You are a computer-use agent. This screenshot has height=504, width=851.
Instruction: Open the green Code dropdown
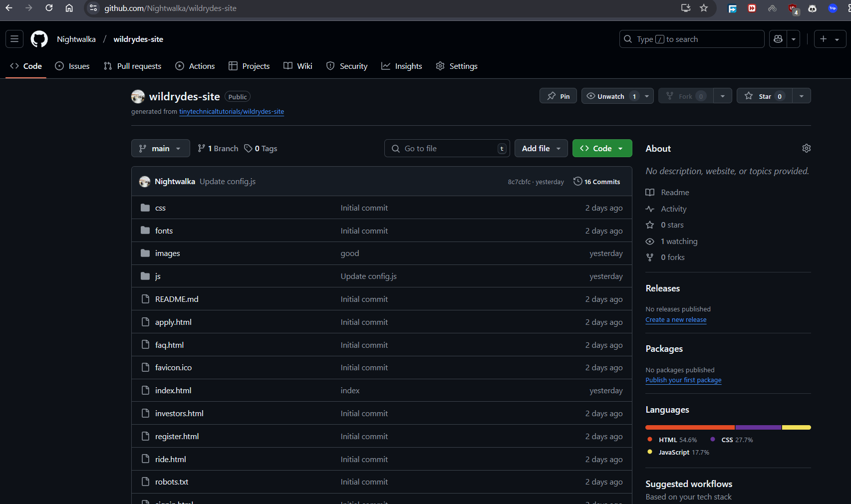pos(602,148)
